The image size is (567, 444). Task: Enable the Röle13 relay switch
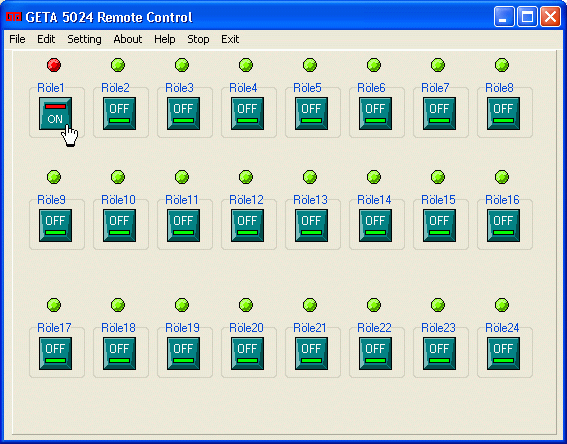tap(311, 226)
